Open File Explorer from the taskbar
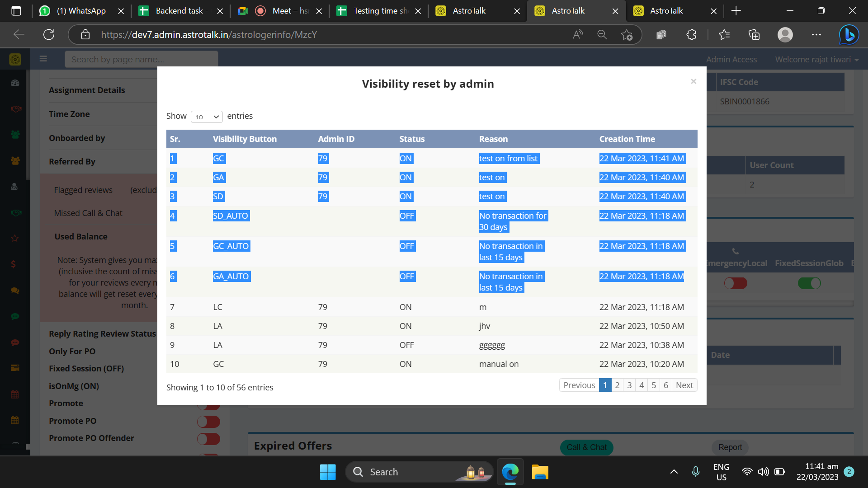Screen dimensions: 868x488 (x=540, y=472)
